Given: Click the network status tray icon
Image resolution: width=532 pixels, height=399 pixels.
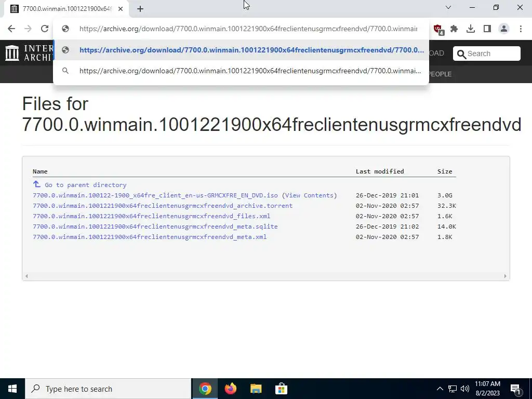Looking at the screenshot, I should (453, 389).
